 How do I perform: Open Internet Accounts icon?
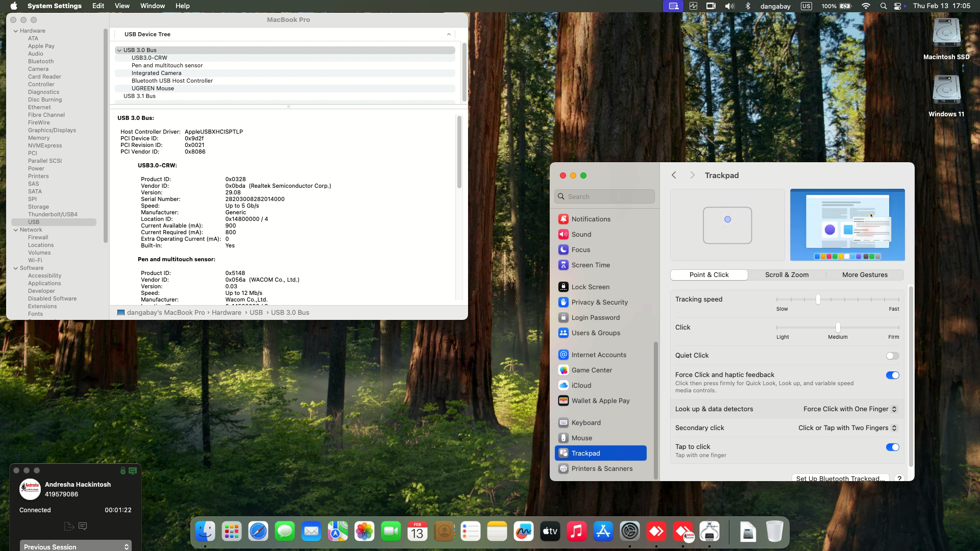coord(563,355)
